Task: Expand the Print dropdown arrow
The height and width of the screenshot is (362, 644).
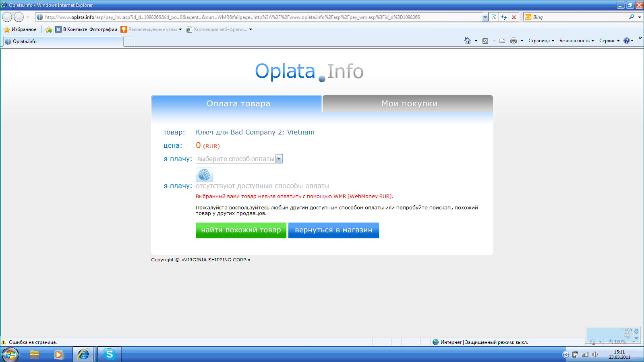Action: pos(522,41)
